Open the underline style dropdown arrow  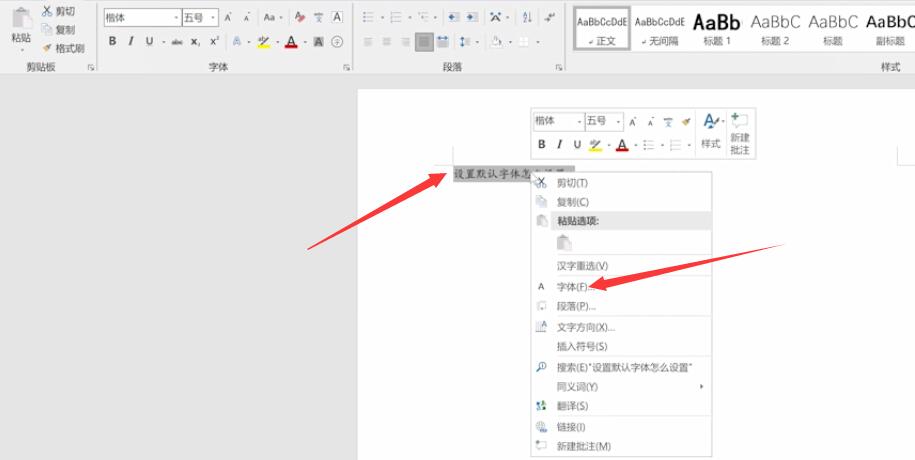point(163,42)
